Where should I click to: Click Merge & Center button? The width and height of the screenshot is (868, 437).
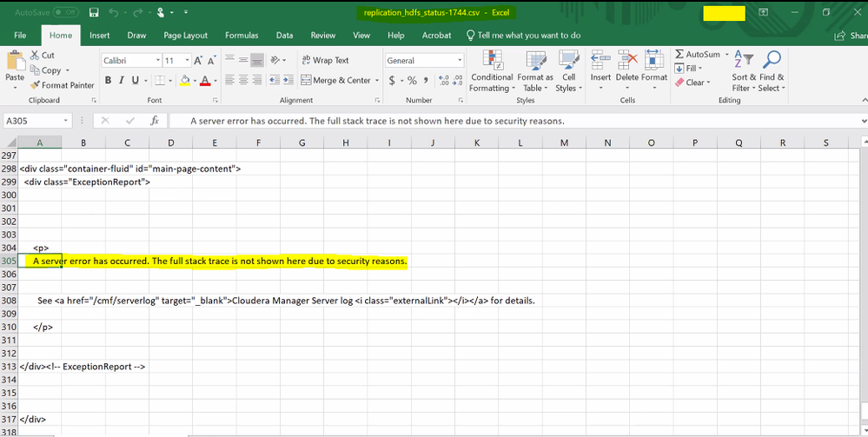click(x=335, y=81)
